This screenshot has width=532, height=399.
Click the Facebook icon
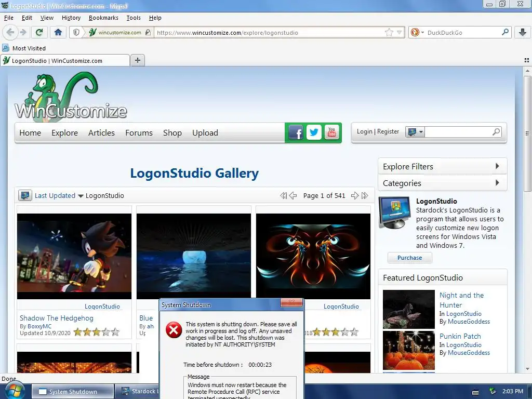(296, 132)
